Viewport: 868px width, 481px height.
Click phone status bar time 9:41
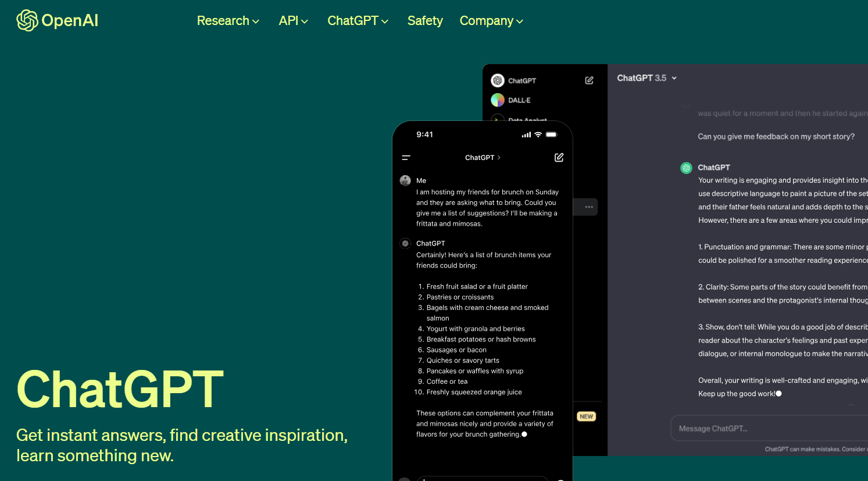point(424,134)
